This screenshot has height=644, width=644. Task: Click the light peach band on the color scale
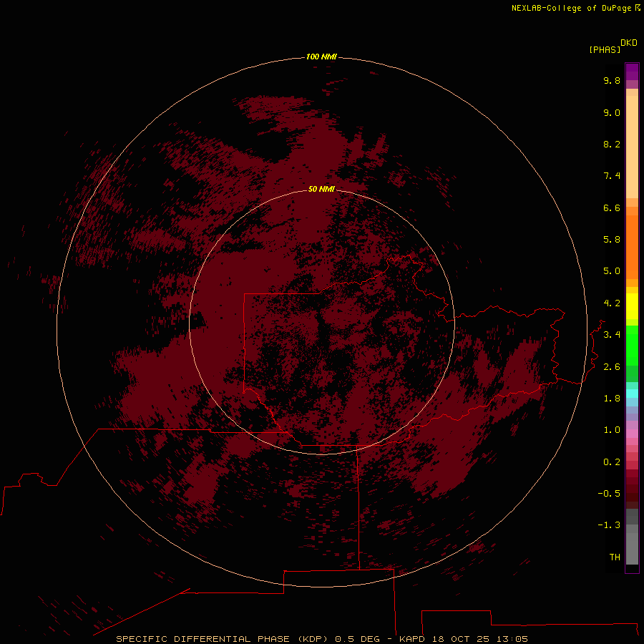(632, 147)
